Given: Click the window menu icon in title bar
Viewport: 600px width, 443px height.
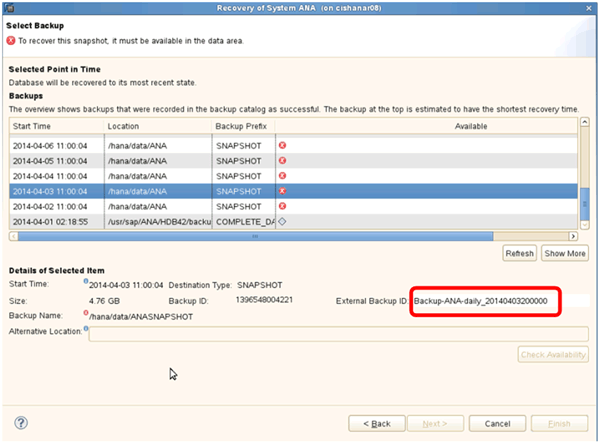Looking at the screenshot, I should point(9,8).
